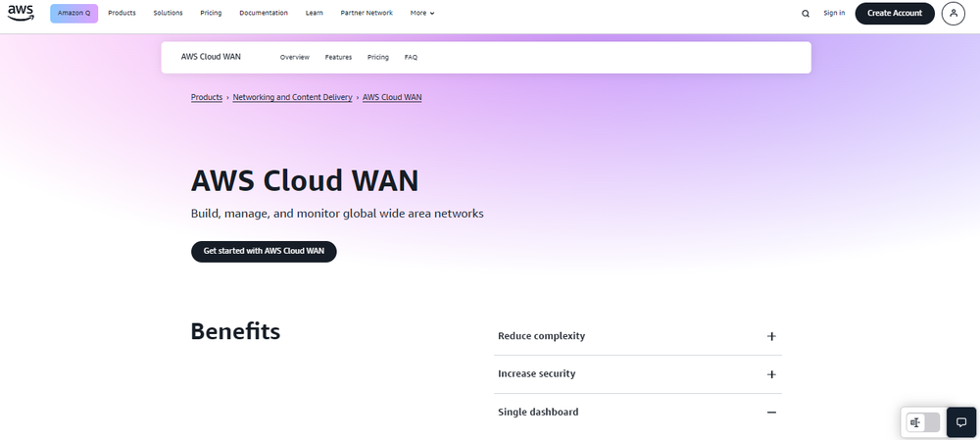Follow the AWS Cloud WAN breadcrumb
Viewport: 980px width, 440px height.
coord(392,97)
